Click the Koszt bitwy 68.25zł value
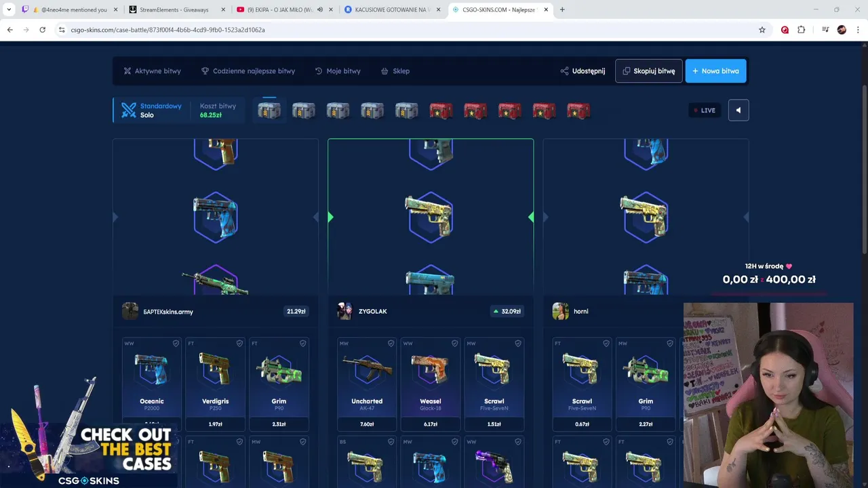 click(x=211, y=115)
